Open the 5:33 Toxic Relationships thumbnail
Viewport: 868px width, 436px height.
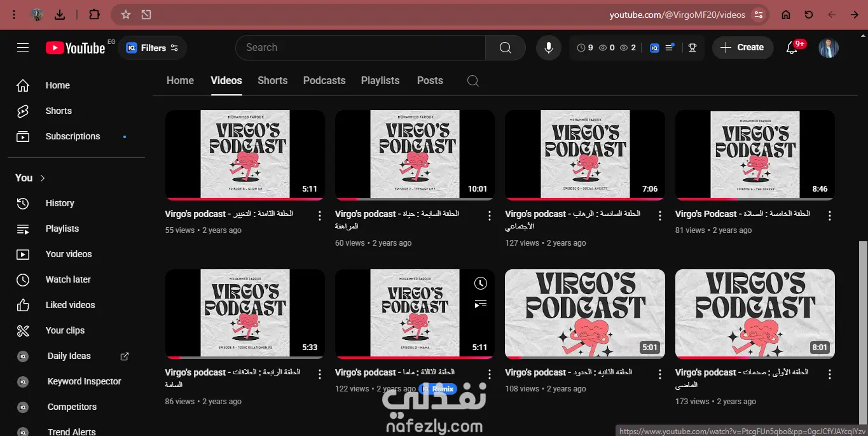pos(245,314)
